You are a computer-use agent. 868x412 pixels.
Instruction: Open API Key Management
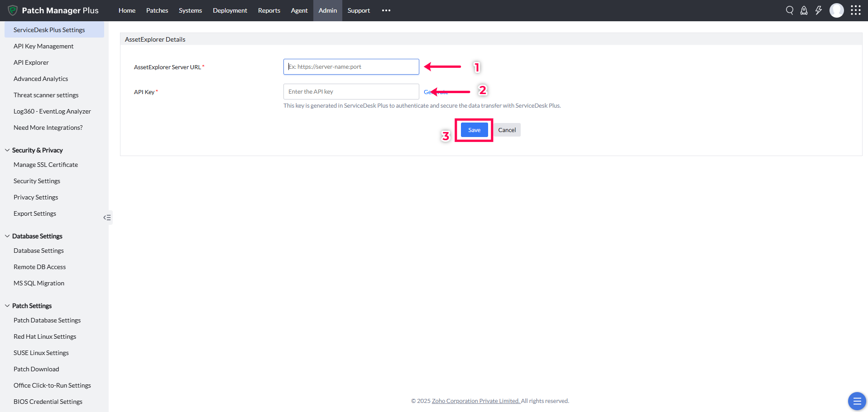(x=43, y=46)
